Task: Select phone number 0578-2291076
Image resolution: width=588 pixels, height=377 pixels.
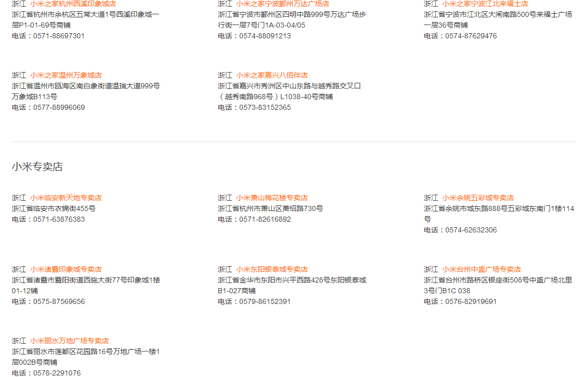Action: coord(57,373)
